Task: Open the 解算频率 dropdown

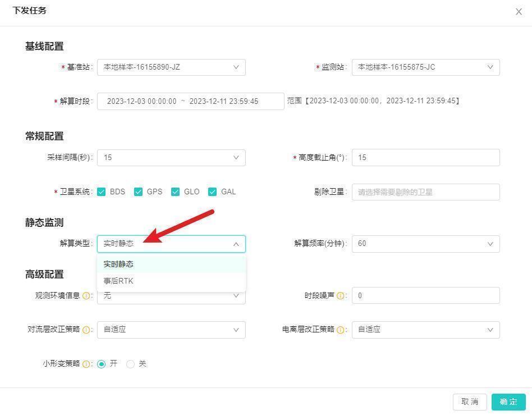Action: tap(425, 244)
